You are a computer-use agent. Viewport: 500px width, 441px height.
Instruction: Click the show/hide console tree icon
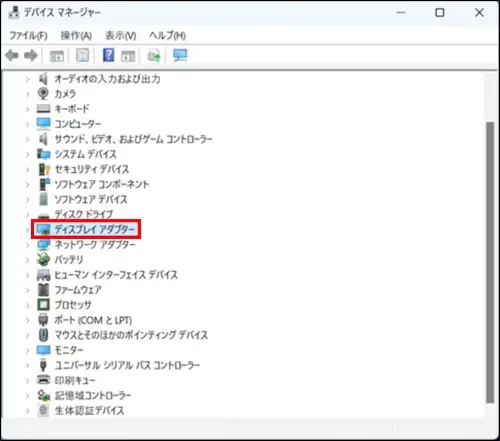(x=57, y=56)
